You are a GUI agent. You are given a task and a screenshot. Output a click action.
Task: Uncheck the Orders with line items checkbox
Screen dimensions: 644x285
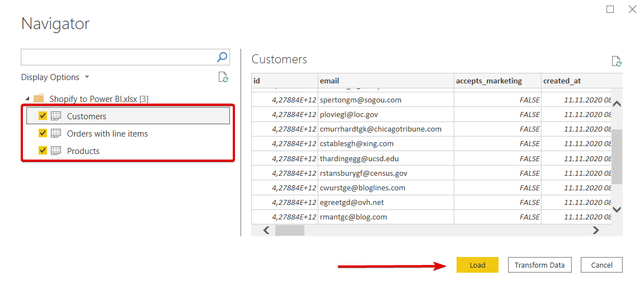coord(43,133)
